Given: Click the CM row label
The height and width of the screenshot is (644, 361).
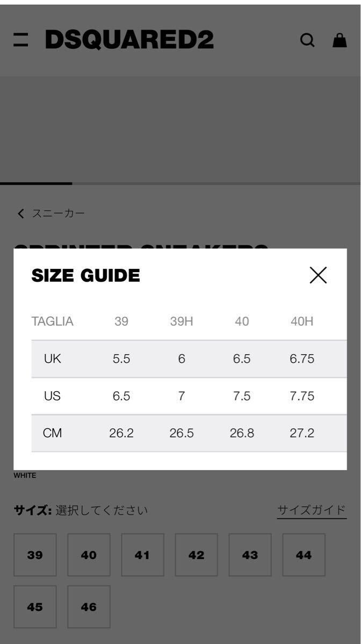Looking at the screenshot, I should (x=52, y=433).
